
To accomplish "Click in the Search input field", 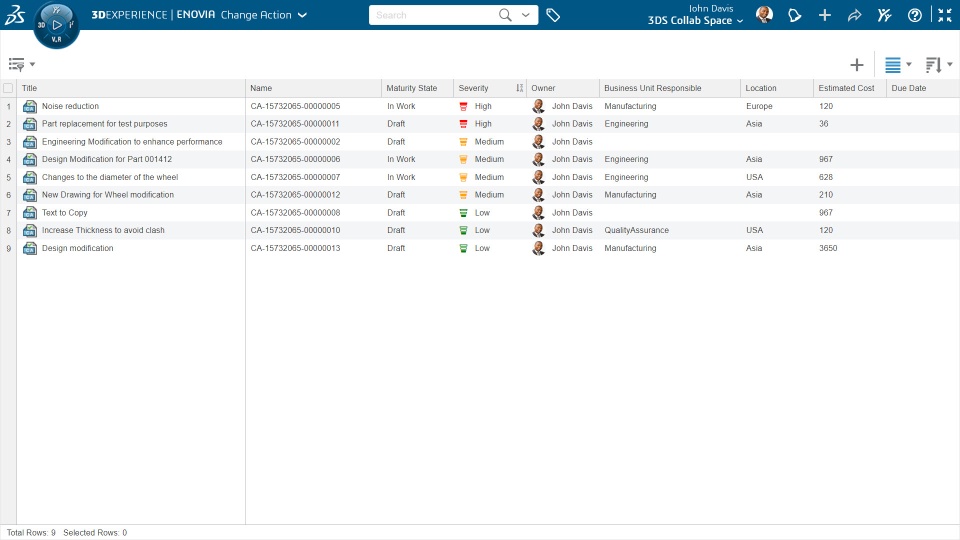I will tap(432, 15).
